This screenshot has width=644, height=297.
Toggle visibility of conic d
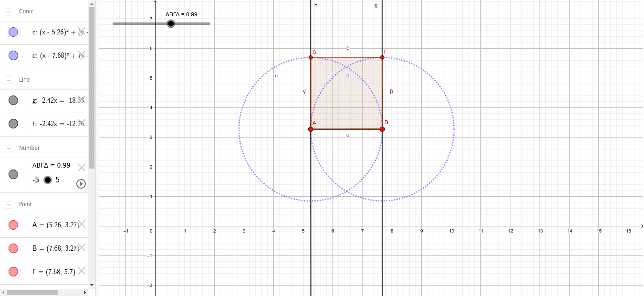pyautogui.click(x=13, y=55)
